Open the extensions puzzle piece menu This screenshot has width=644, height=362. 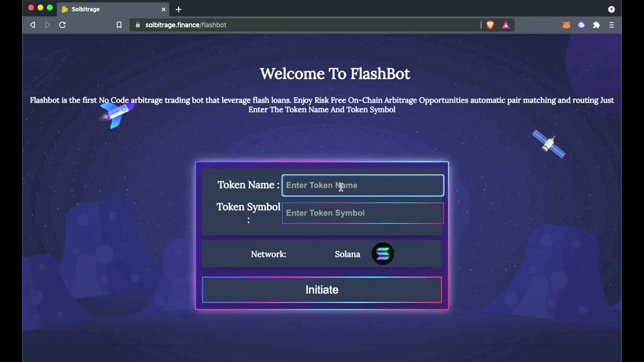point(597,25)
